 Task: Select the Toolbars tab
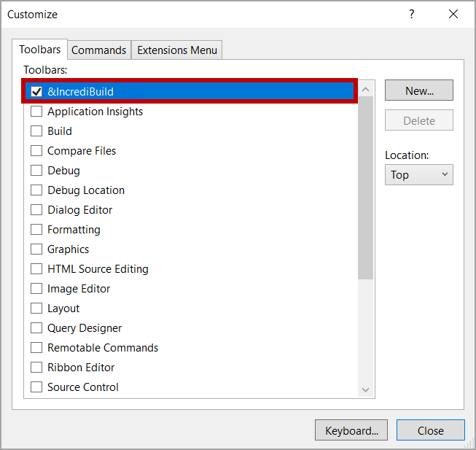click(x=40, y=50)
